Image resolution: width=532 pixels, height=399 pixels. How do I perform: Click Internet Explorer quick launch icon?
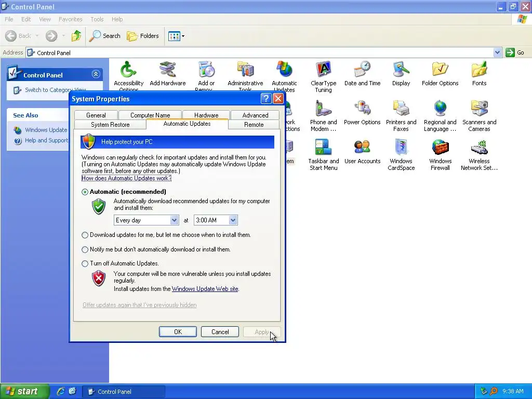click(60, 391)
